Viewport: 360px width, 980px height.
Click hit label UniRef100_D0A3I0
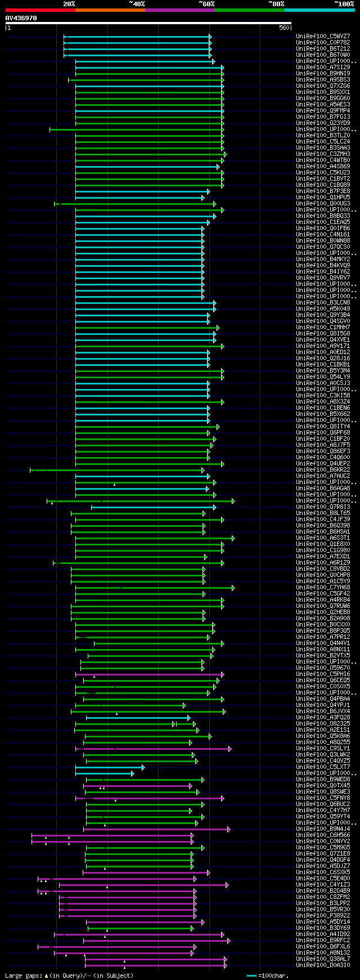tap(323, 965)
